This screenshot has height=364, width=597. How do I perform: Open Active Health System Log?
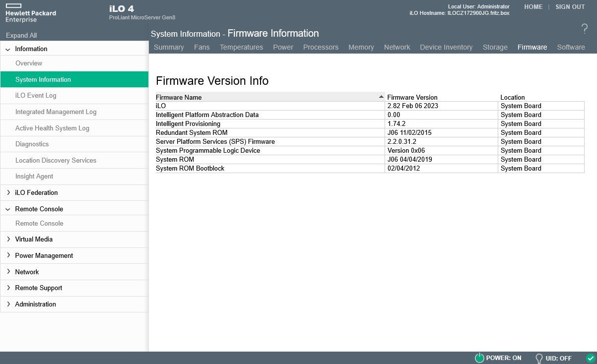[74, 128]
